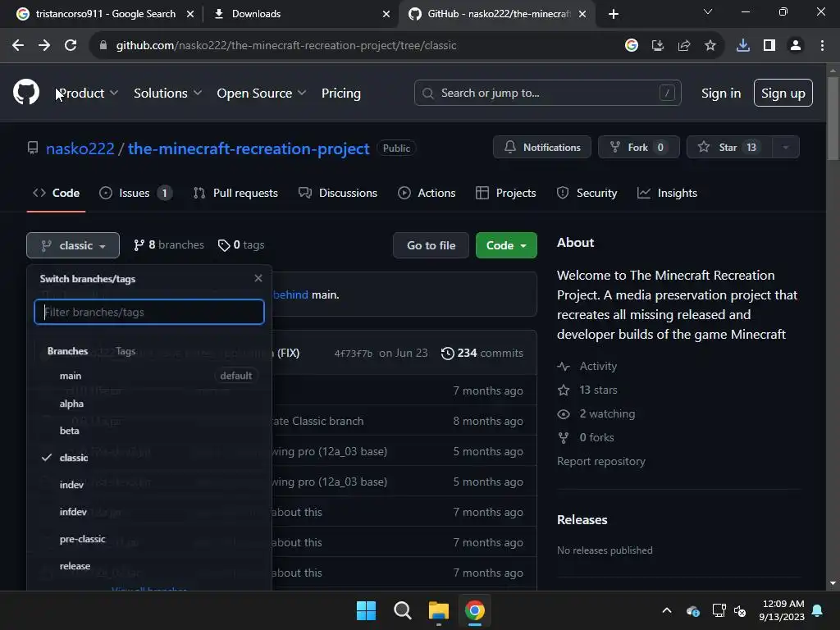Open File Explorer from the taskbar
This screenshot has height=630, width=840.
(439, 610)
